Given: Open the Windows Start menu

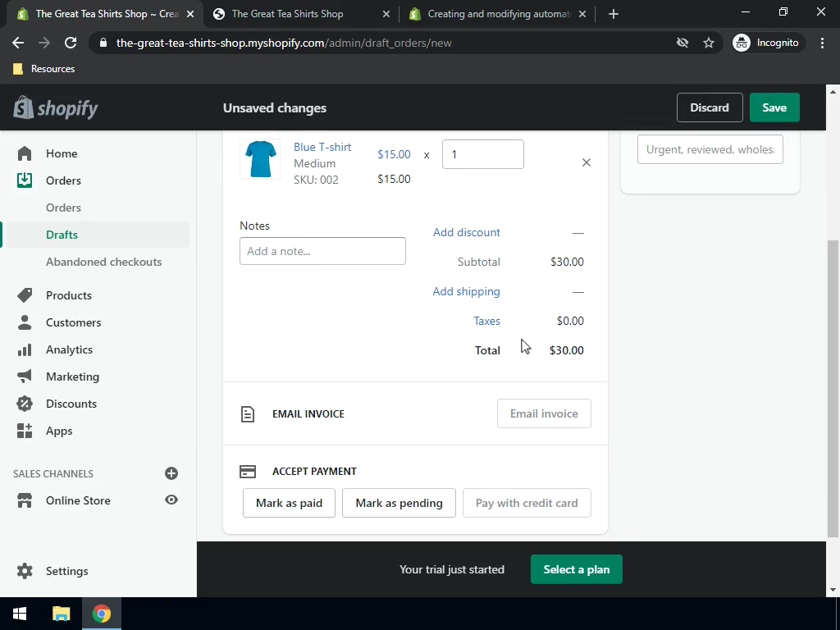Looking at the screenshot, I should (20, 614).
